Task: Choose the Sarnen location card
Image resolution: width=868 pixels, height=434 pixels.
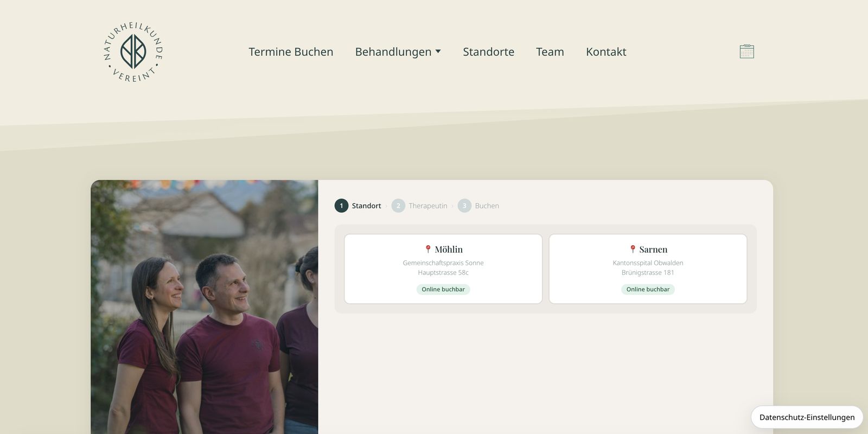Action: pos(648,269)
